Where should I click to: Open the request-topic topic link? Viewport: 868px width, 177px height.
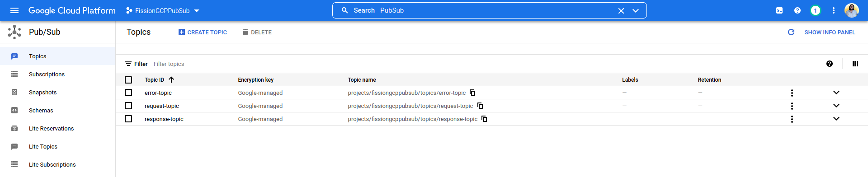(162, 106)
